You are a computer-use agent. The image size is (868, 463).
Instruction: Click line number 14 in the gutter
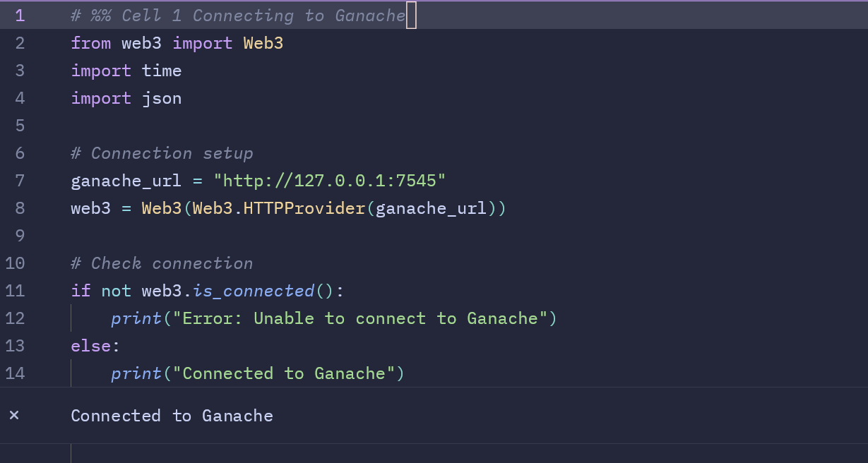[15, 373]
